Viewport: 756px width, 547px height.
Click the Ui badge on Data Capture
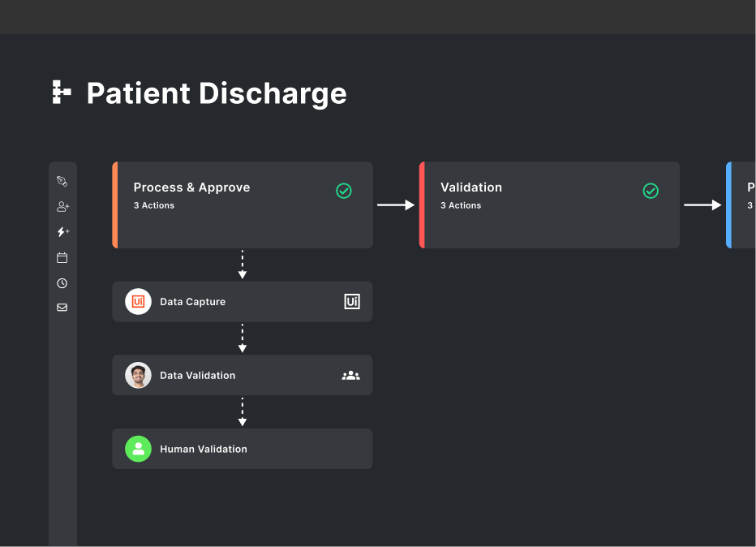click(x=351, y=301)
